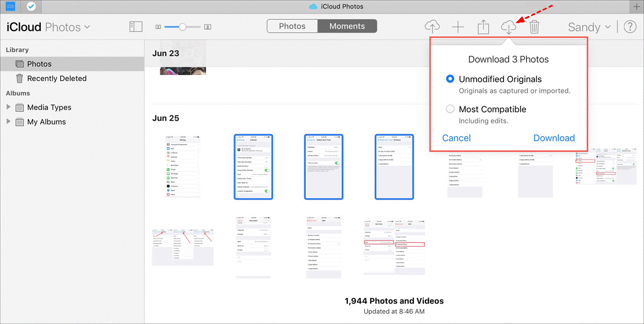
Task: Open the help question mark icon
Action: tap(630, 27)
